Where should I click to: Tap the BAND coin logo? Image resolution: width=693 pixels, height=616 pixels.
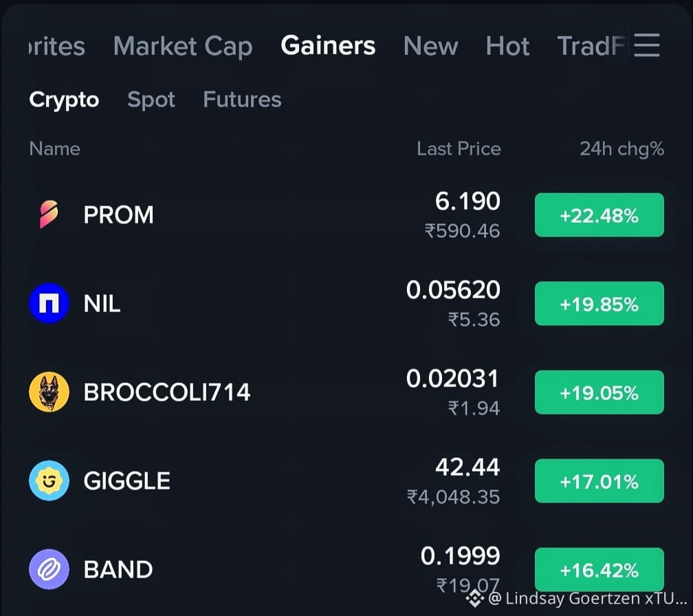tap(49, 569)
